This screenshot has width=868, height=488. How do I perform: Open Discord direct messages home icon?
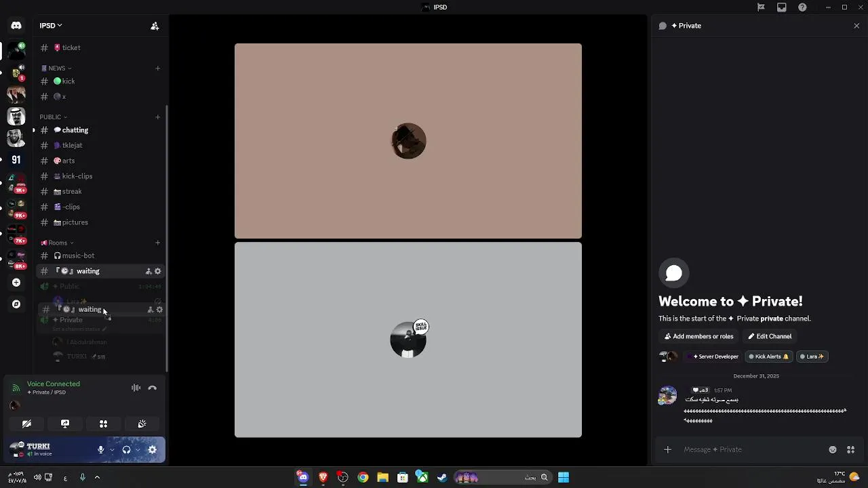[x=16, y=26]
